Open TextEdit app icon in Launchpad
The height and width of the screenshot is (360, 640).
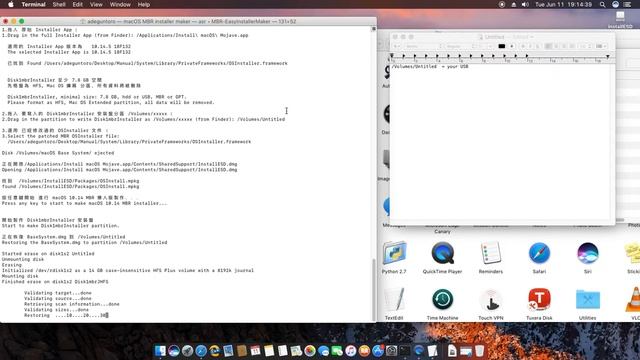(x=394, y=300)
